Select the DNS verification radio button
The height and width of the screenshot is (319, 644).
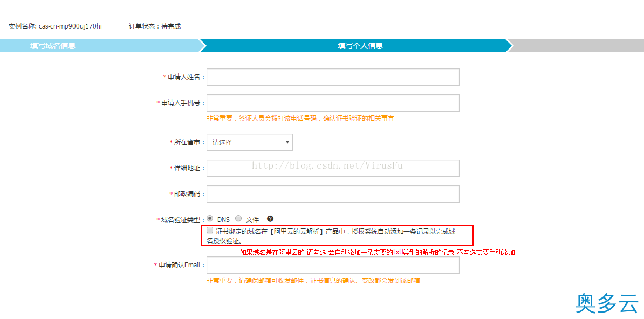210,218
